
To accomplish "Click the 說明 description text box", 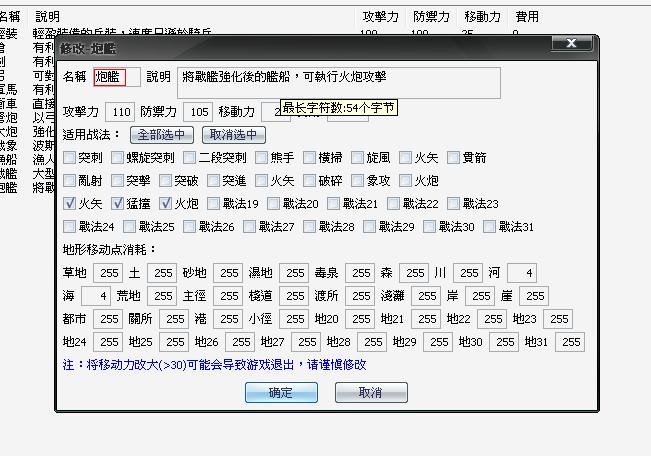I will [339, 83].
